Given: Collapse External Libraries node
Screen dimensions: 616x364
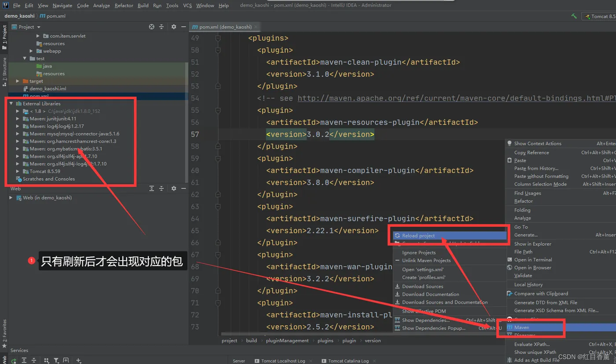Looking at the screenshot, I should click(11, 104).
